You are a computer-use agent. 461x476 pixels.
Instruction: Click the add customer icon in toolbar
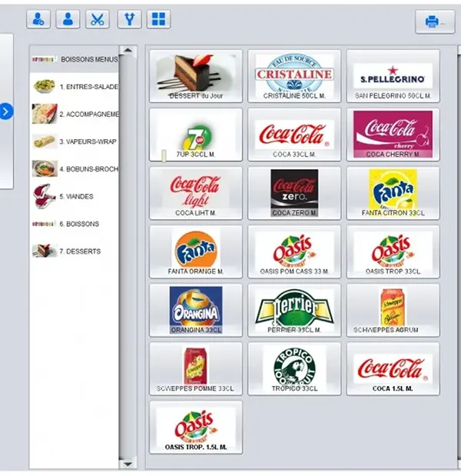click(x=38, y=19)
